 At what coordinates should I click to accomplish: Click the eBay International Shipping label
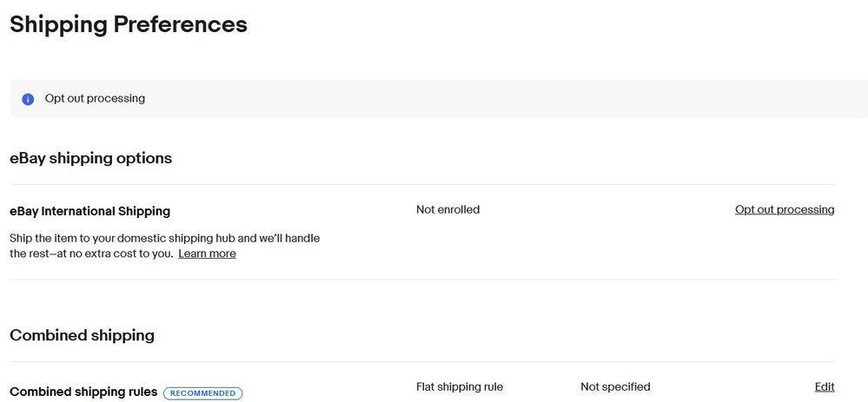(x=89, y=211)
